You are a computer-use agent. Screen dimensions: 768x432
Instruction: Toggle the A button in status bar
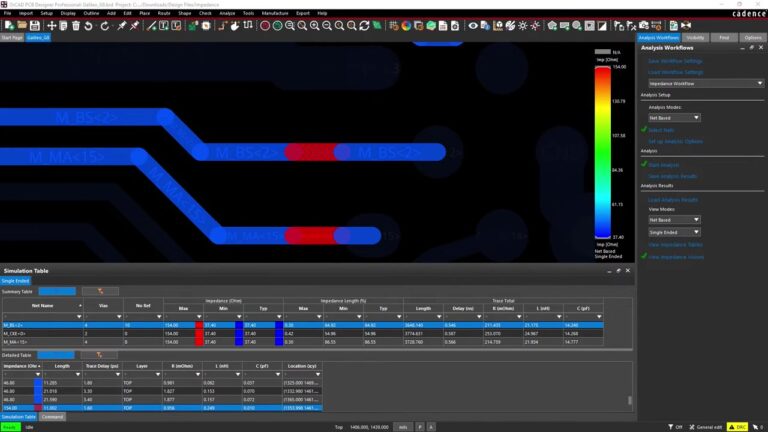click(431, 427)
